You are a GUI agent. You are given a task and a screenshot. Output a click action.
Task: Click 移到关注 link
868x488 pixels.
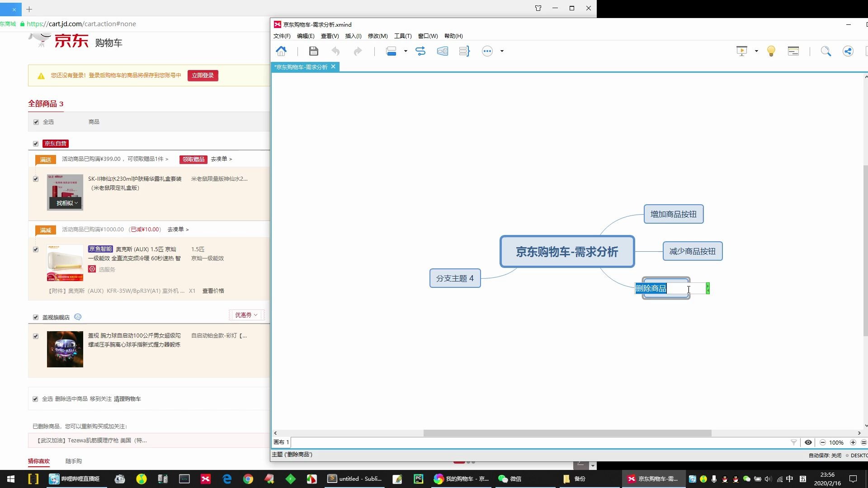point(100,399)
